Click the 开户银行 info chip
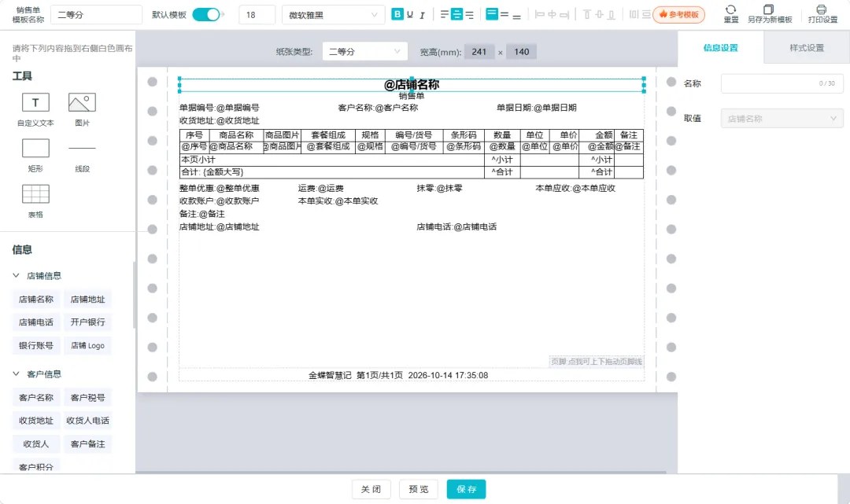This screenshot has width=850, height=504. coord(88,322)
